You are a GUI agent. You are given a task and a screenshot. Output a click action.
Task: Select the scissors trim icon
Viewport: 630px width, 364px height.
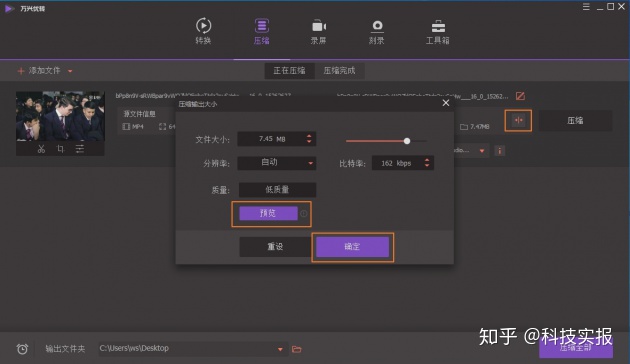tap(41, 149)
